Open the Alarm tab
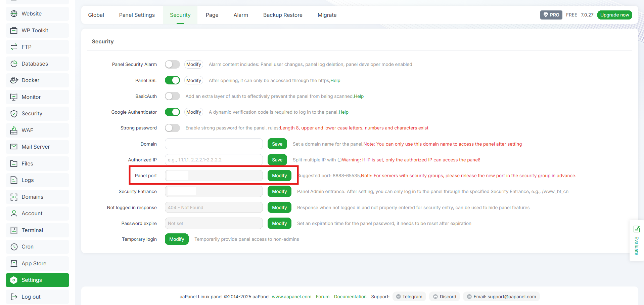This screenshot has height=305, width=644. (x=241, y=15)
